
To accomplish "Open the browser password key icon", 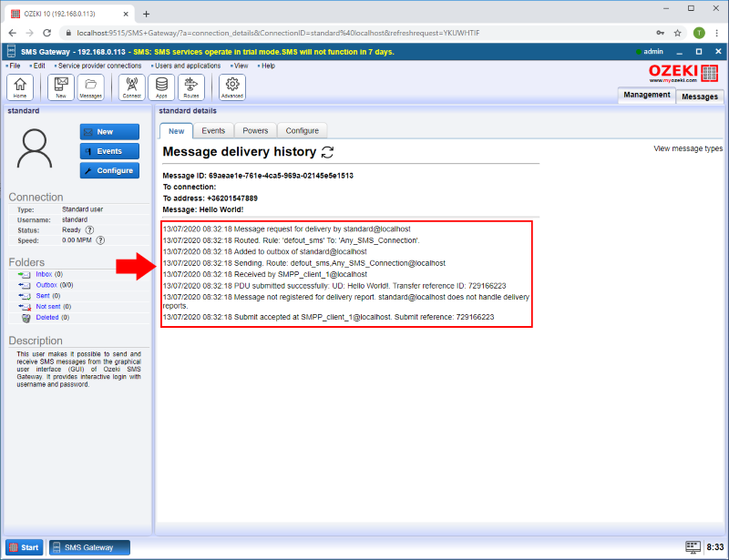I will pos(660,33).
